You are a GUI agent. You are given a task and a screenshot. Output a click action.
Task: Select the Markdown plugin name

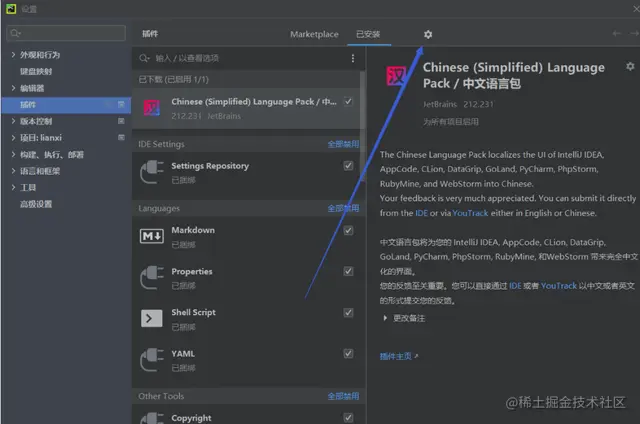click(x=193, y=230)
